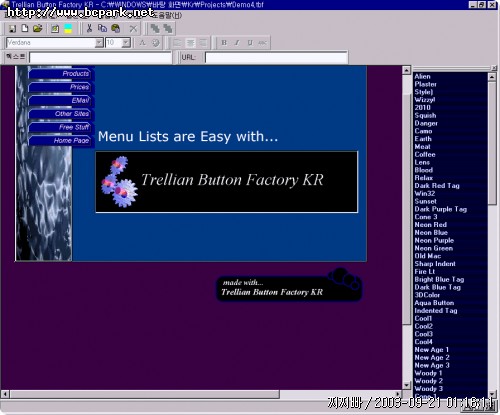Viewport: 500px width, 415px height.
Task: Choose the 2010 style
Action: pos(422,107)
